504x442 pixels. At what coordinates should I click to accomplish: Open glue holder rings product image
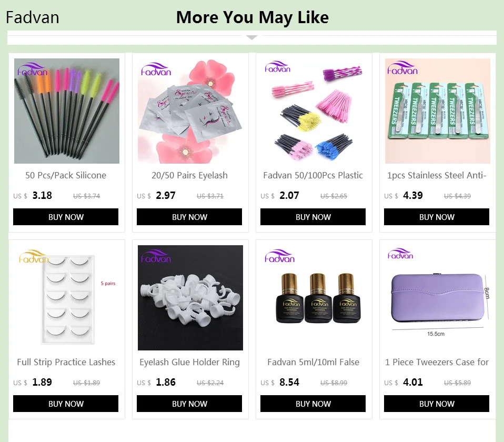tap(190, 298)
